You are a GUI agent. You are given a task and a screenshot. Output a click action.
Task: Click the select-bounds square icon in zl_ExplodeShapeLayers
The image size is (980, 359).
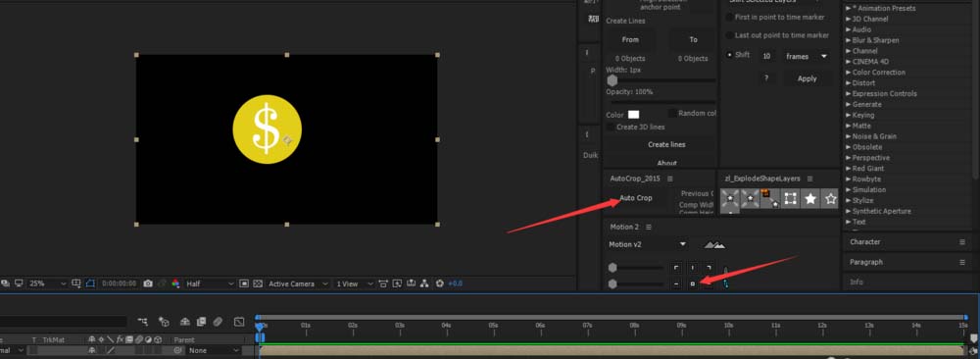point(790,199)
